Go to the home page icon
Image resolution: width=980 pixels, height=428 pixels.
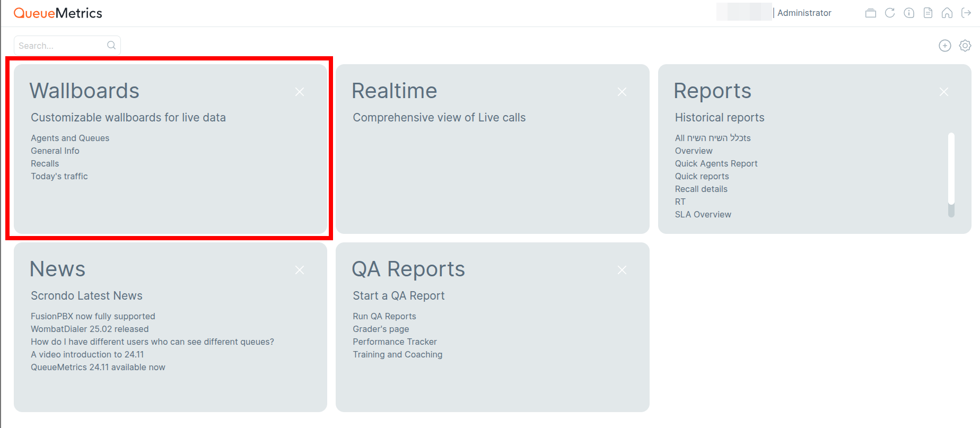pos(947,13)
